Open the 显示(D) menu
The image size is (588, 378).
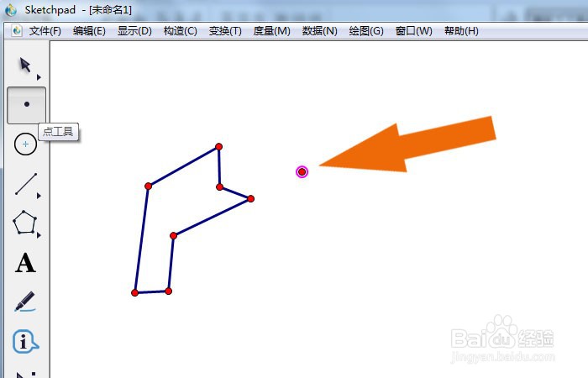(134, 31)
